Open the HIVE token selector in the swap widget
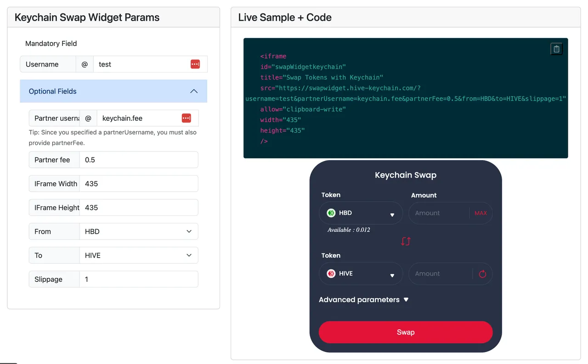Viewport: 588px width, 364px height. (361, 274)
